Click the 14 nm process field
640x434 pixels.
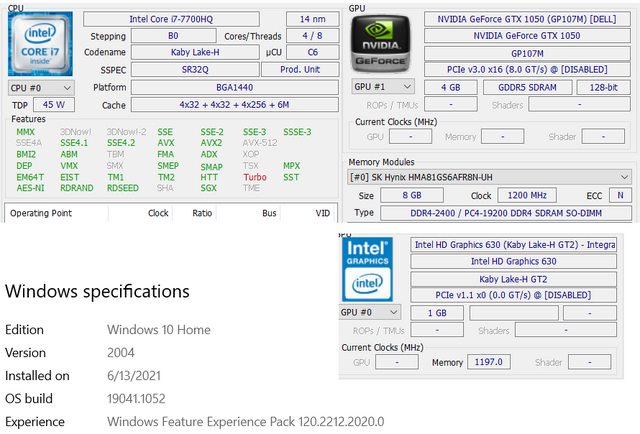point(313,19)
